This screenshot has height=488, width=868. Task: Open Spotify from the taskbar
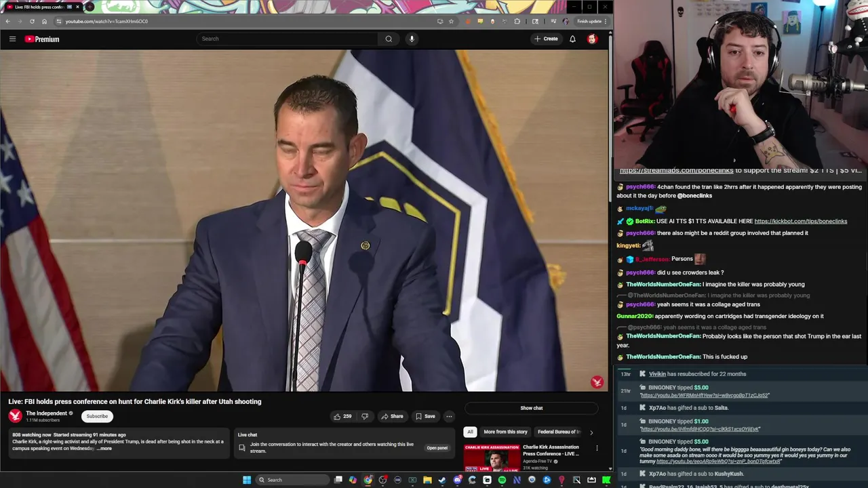[x=502, y=480]
